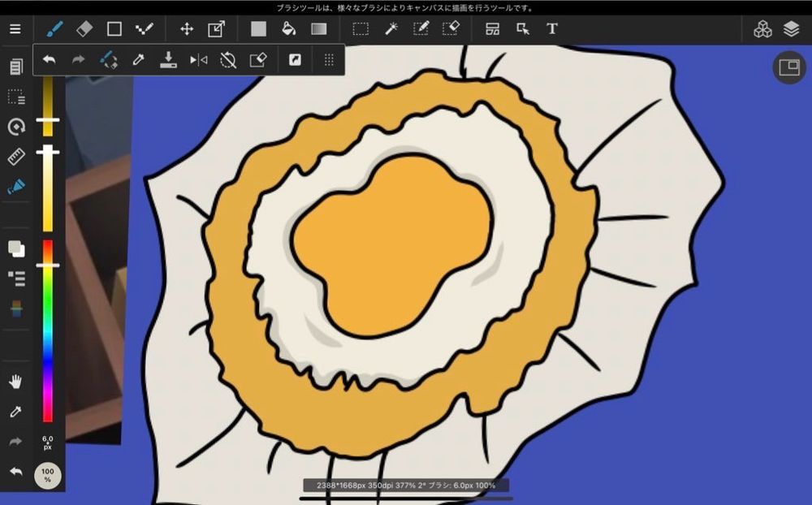Select the Text tool
Image resolution: width=812 pixels, height=505 pixels.
[552, 29]
